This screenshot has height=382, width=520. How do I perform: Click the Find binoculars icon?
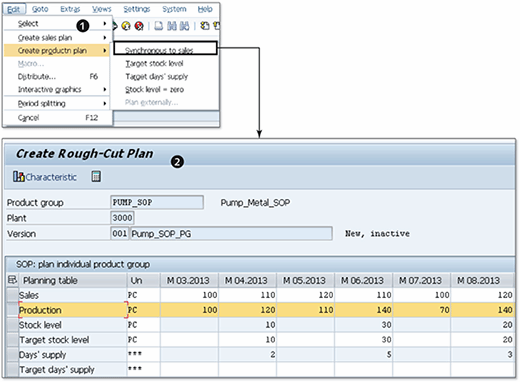click(x=172, y=26)
